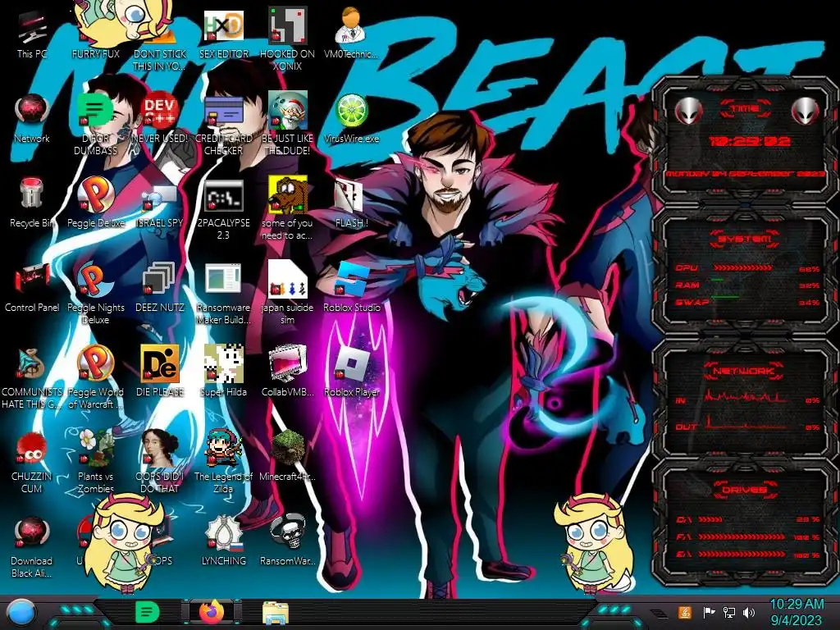
Task: Click the taskbar clock showing 10:29 AM
Action: (797, 612)
